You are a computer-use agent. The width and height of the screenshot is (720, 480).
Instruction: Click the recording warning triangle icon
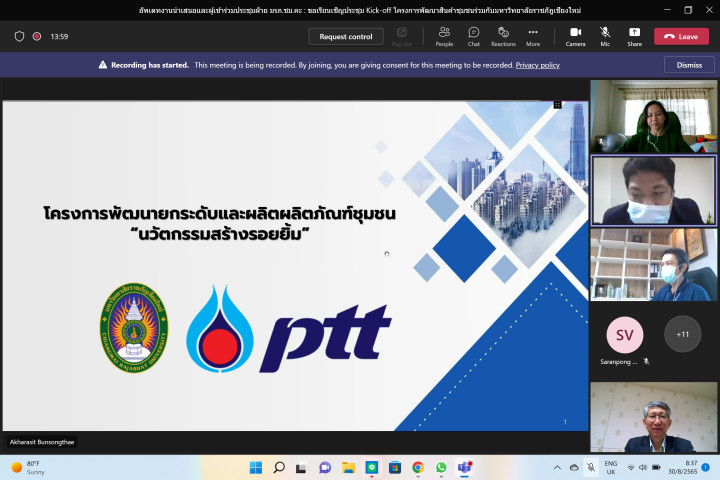point(103,65)
